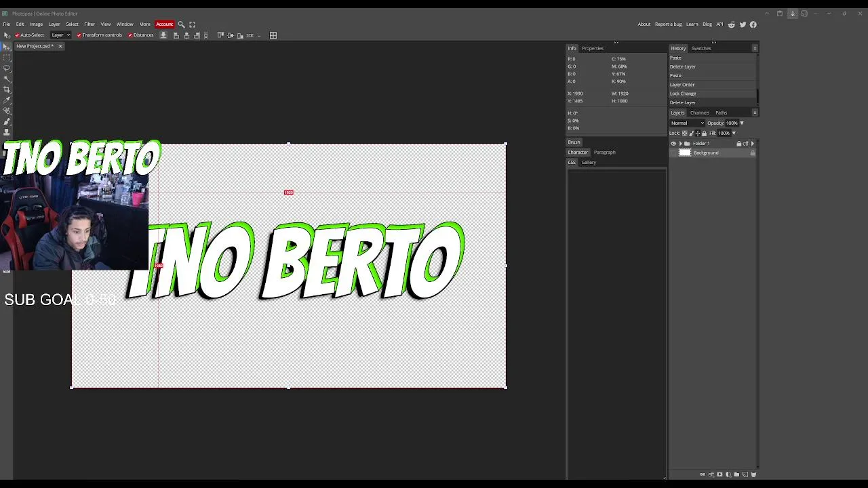The image size is (868, 488).
Task: Hide Folder 1 using its eye icon
Action: pyautogui.click(x=673, y=144)
